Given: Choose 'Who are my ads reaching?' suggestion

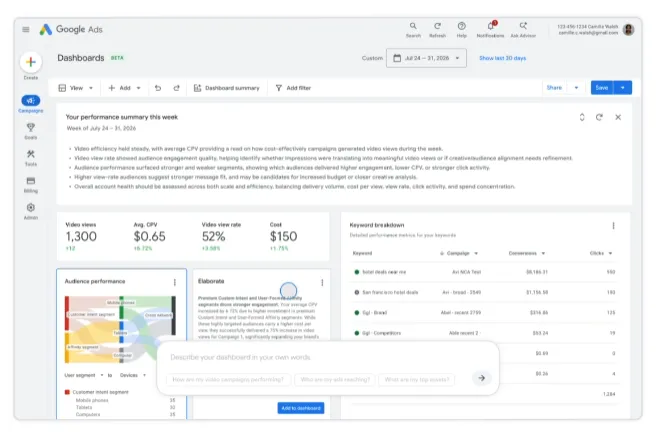Looking at the screenshot, I should click(335, 380).
